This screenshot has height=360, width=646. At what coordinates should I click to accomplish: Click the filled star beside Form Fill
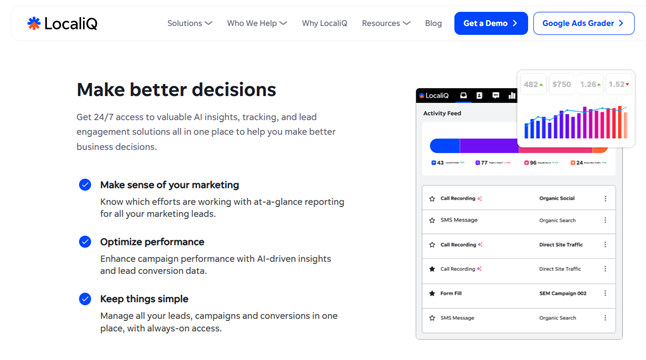tap(432, 293)
